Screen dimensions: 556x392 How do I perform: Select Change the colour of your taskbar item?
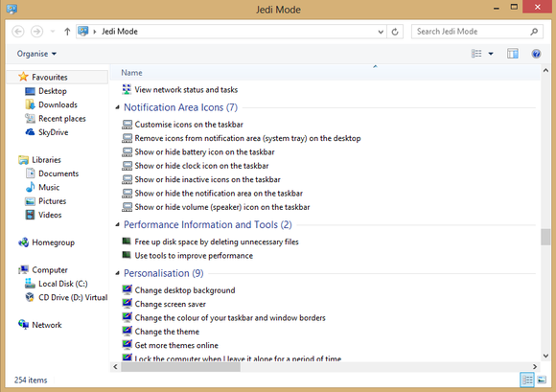[223, 318]
